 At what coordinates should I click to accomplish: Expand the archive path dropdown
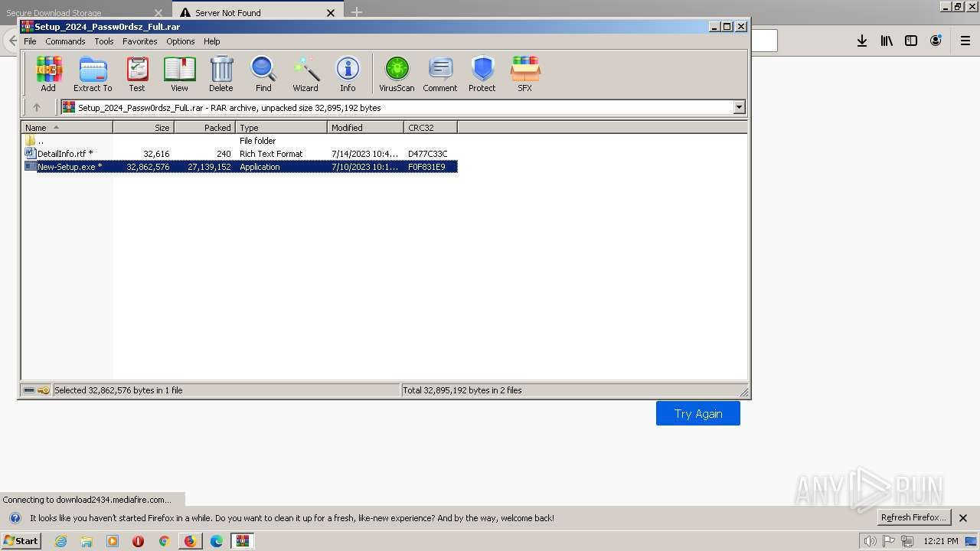(740, 107)
